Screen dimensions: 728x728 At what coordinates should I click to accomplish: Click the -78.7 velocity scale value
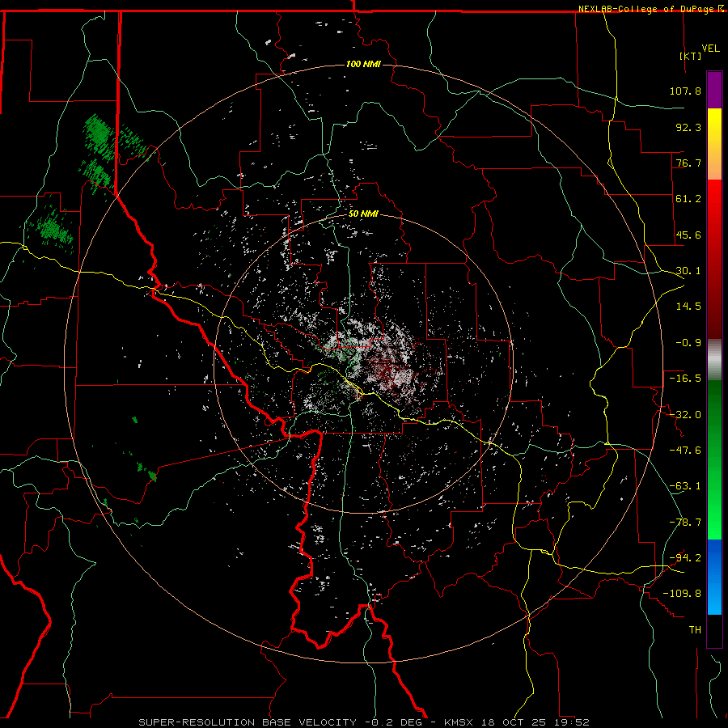pyautogui.click(x=685, y=523)
